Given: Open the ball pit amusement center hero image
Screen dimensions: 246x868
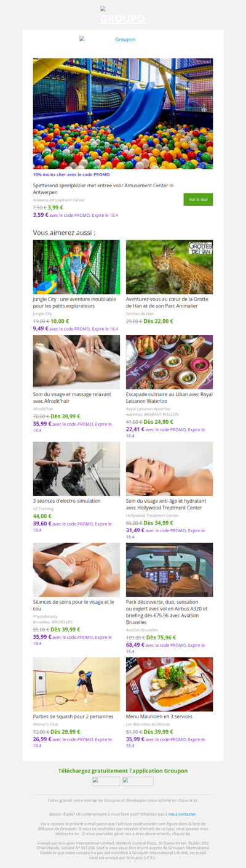Looking at the screenshot, I should 123,113.
